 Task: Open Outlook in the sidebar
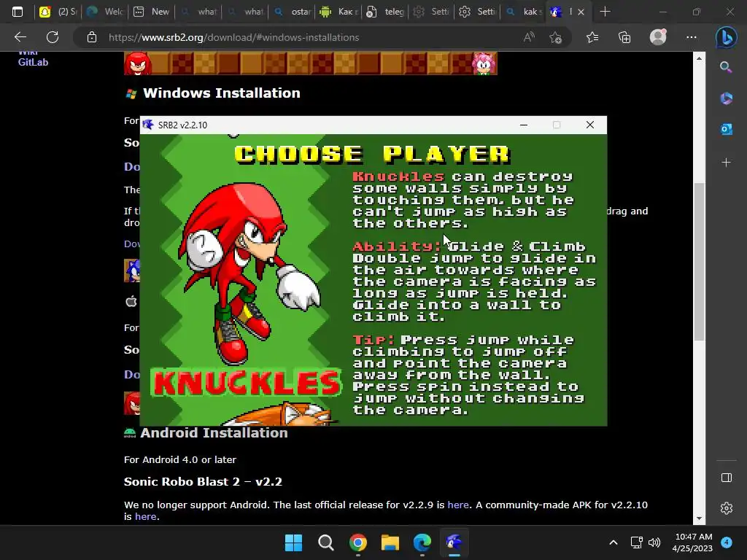pyautogui.click(x=726, y=129)
